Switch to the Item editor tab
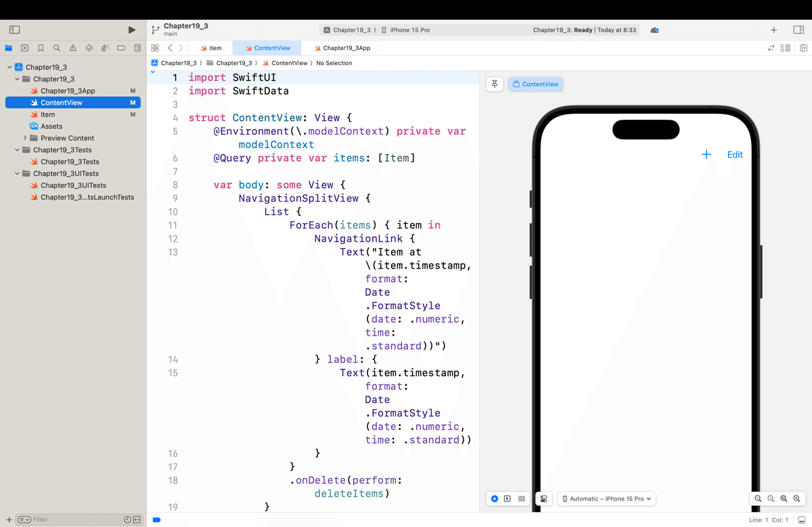This screenshot has width=812, height=527. tap(210, 48)
